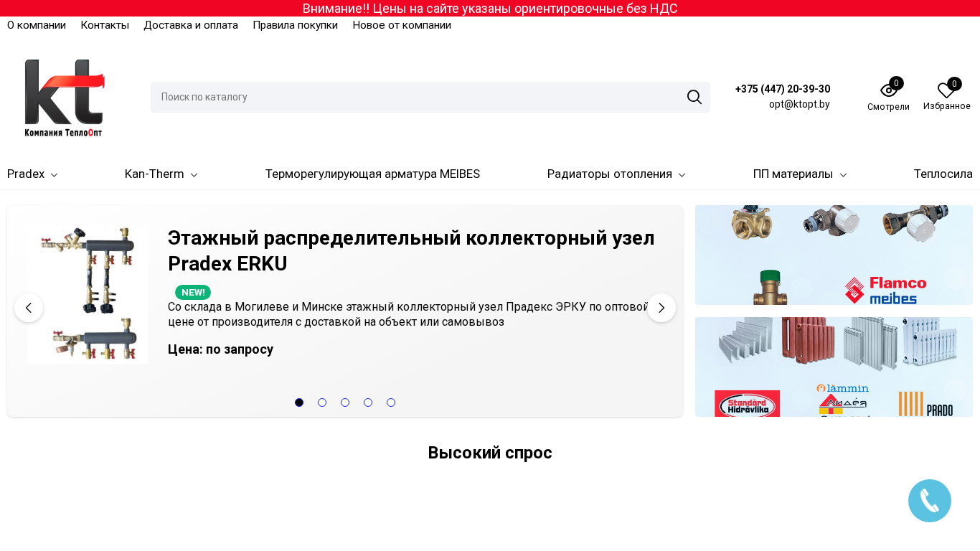980x551 pixels.
Task: Open Этажный распределительный коллекторный узел Pradex ERKU title
Action: (x=411, y=250)
